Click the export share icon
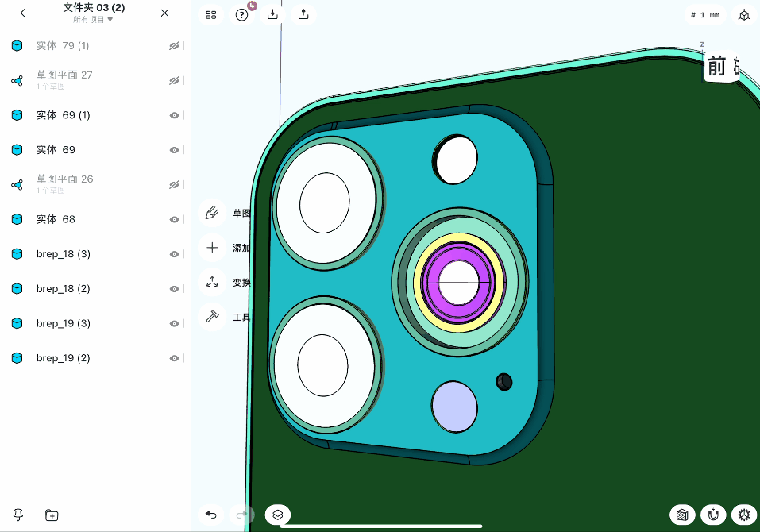The height and width of the screenshot is (532, 760). (x=303, y=14)
